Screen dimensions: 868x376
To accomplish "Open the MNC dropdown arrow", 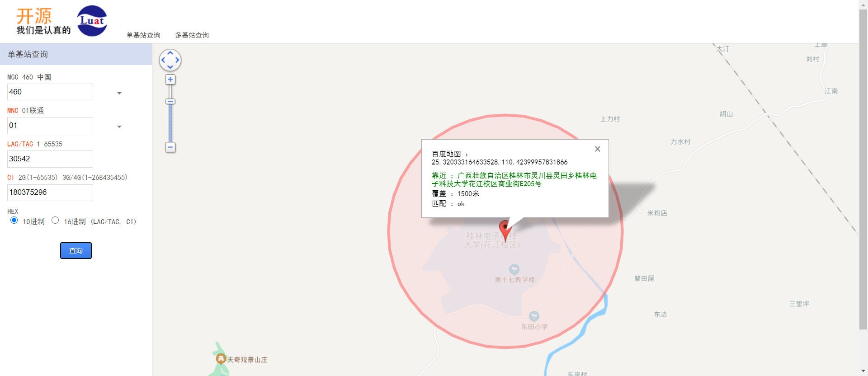I will click(119, 127).
